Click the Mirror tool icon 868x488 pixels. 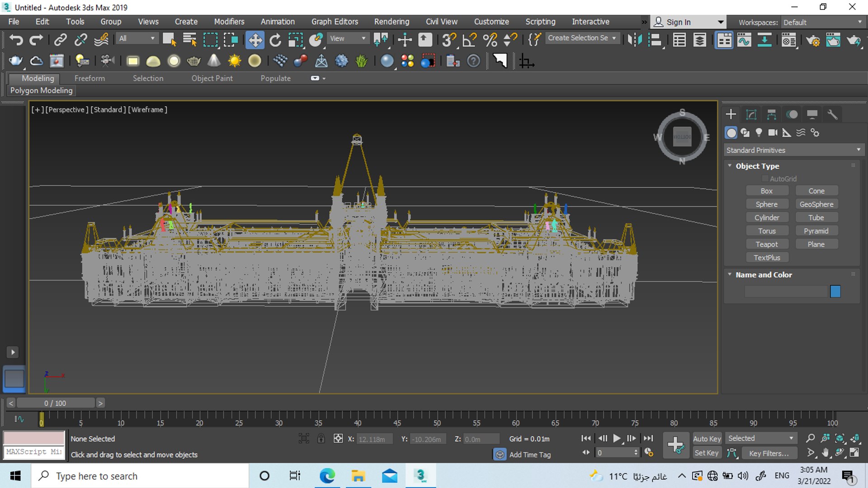point(634,40)
